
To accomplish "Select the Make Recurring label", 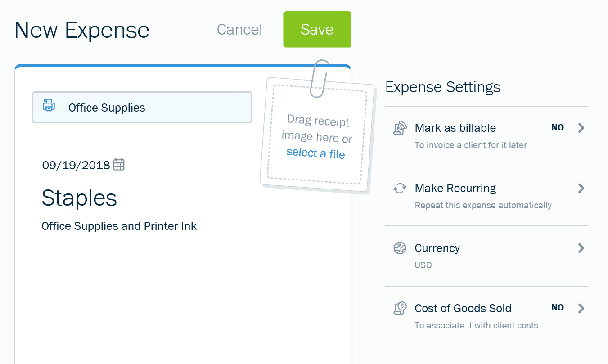I will click(x=455, y=188).
